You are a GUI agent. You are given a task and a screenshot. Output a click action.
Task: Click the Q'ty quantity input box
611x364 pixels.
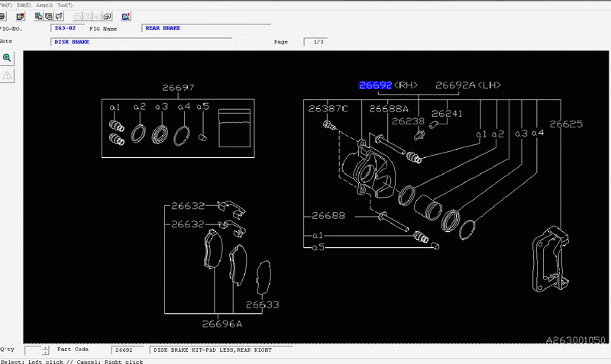32,350
